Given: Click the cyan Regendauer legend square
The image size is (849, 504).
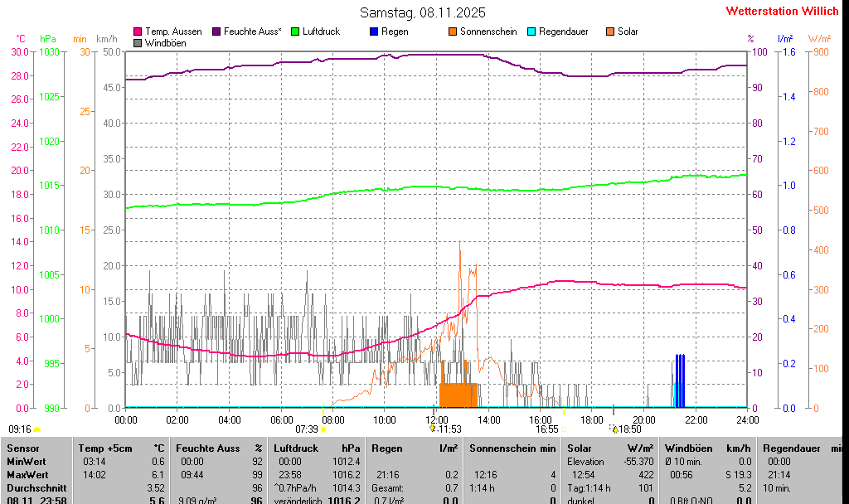Looking at the screenshot, I should point(531,31).
